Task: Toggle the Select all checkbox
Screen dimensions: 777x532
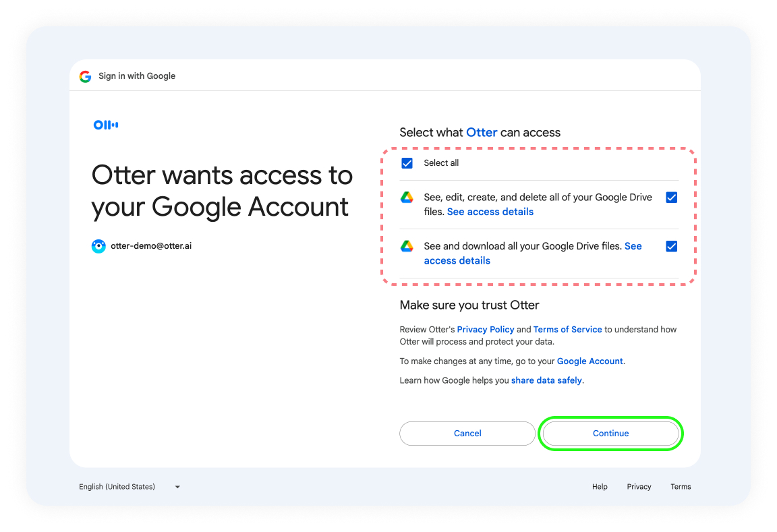Action: click(407, 163)
